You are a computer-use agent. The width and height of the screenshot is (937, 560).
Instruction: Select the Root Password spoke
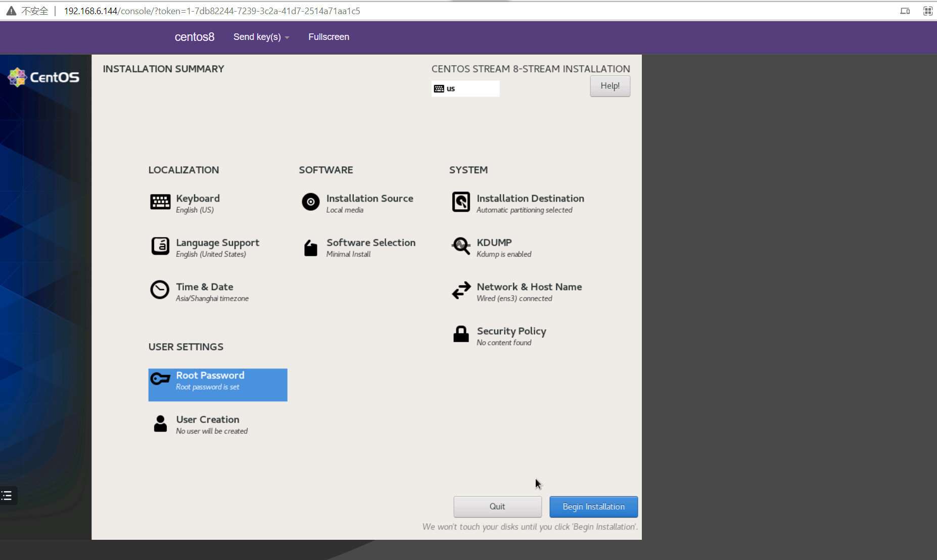(x=218, y=385)
